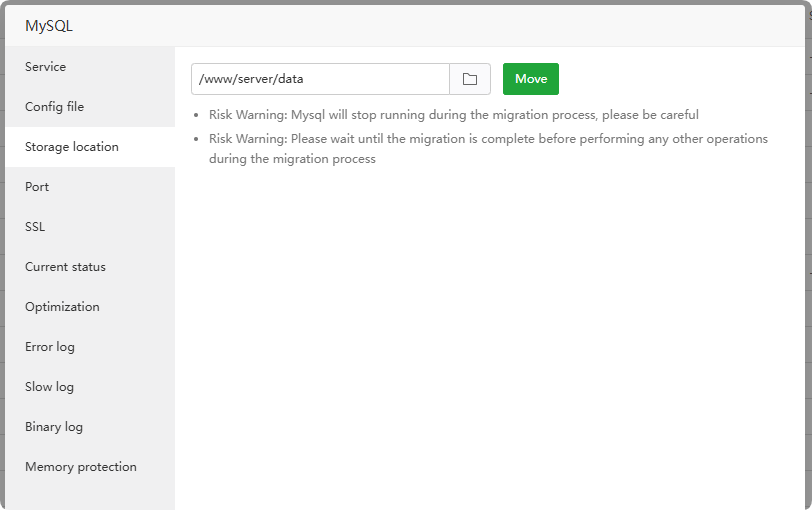Select Memory protection in sidebar
This screenshot has height=510, width=812.
pyautogui.click(x=81, y=467)
